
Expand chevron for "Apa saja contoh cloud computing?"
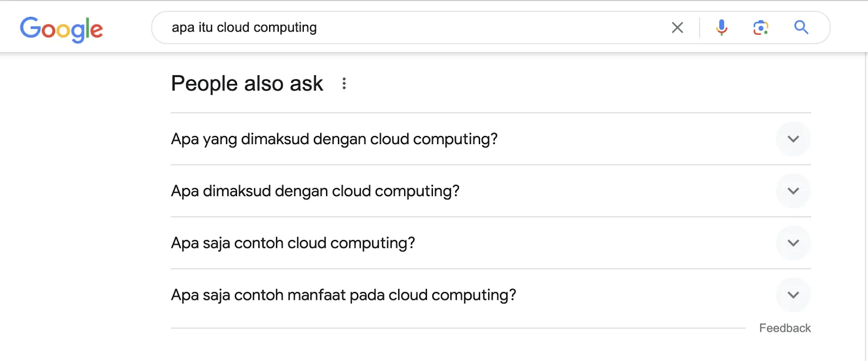pos(793,243)
